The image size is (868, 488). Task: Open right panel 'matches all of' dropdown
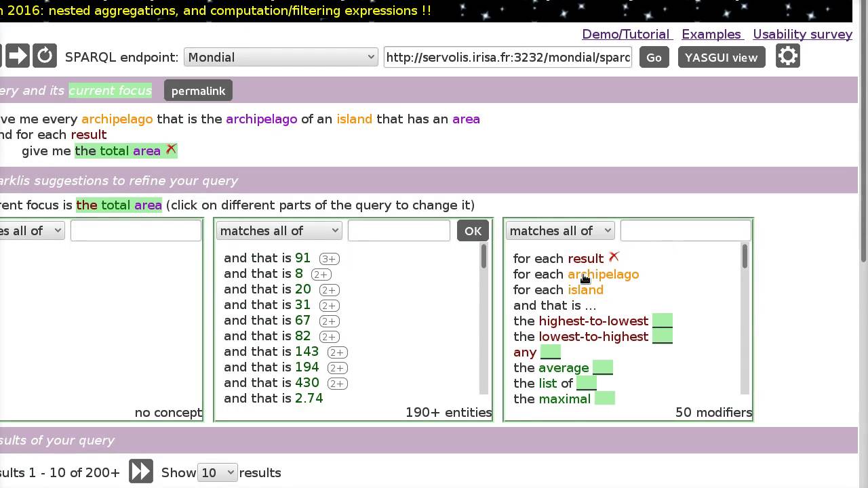[x=559, y=230]
